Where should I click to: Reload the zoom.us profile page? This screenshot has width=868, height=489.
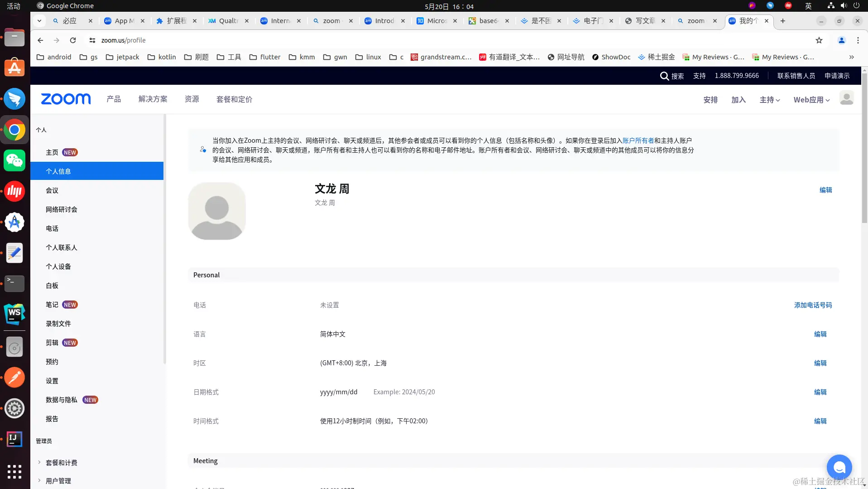(x=73, y=40)
